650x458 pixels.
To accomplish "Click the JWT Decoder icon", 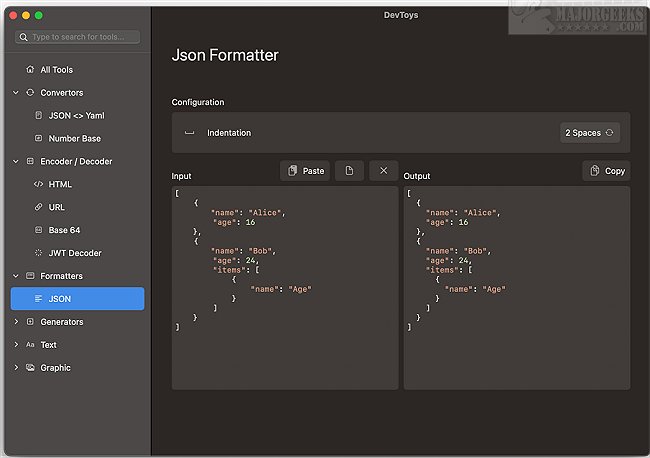I will [38, 253].
